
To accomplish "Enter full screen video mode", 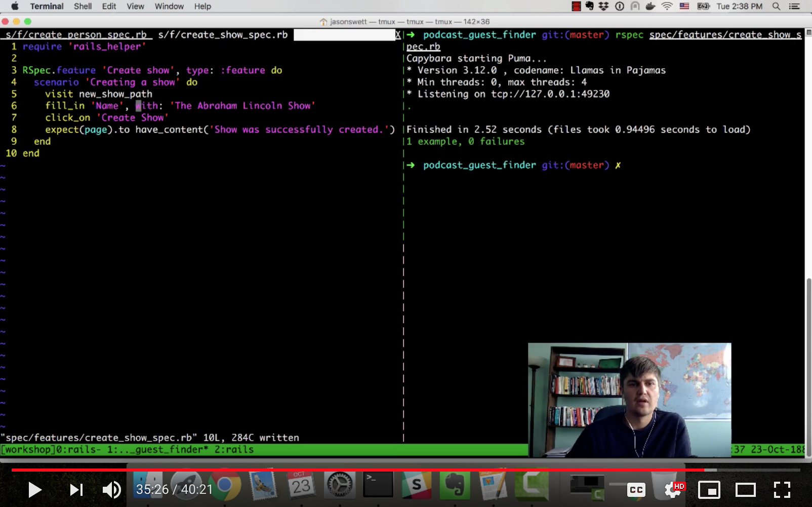I will [x=782, y=489].
